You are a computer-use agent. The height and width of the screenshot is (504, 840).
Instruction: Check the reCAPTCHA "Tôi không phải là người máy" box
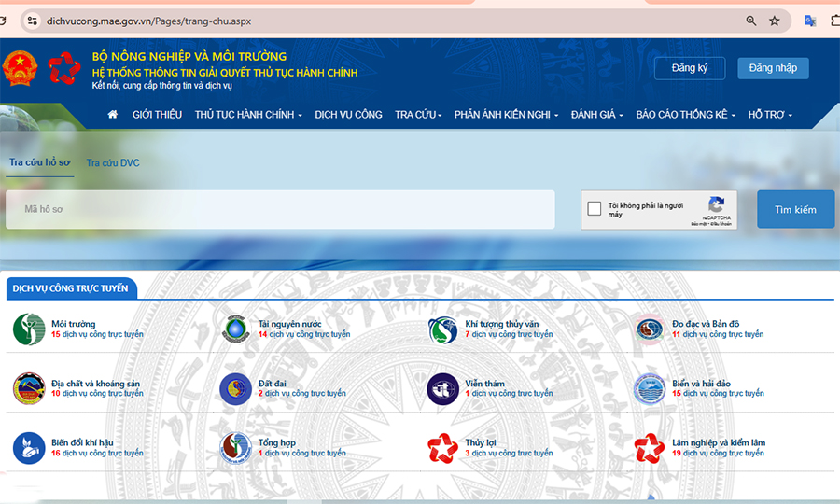595,209
